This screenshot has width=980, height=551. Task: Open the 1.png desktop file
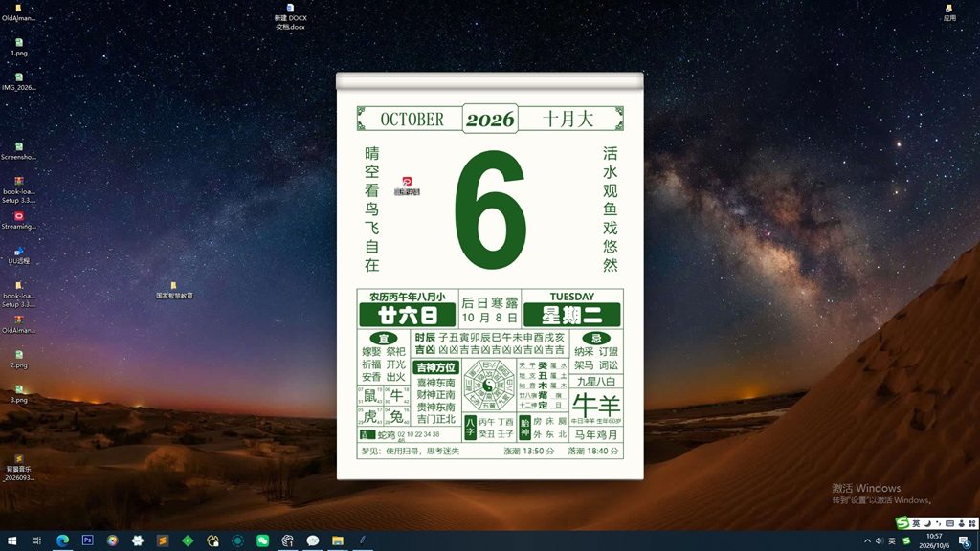tap(19, 47)
